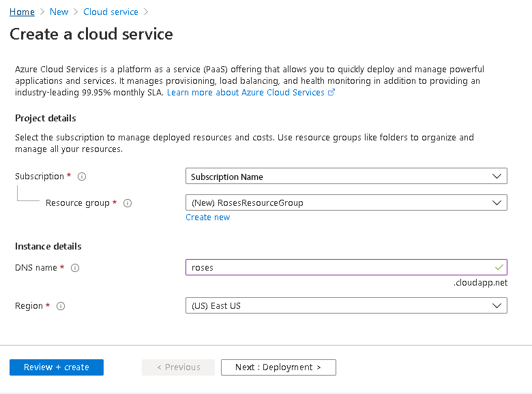Screen dimensions: 532x394
Task: Click the DNS name field label
Action: (x=36, y=267)
